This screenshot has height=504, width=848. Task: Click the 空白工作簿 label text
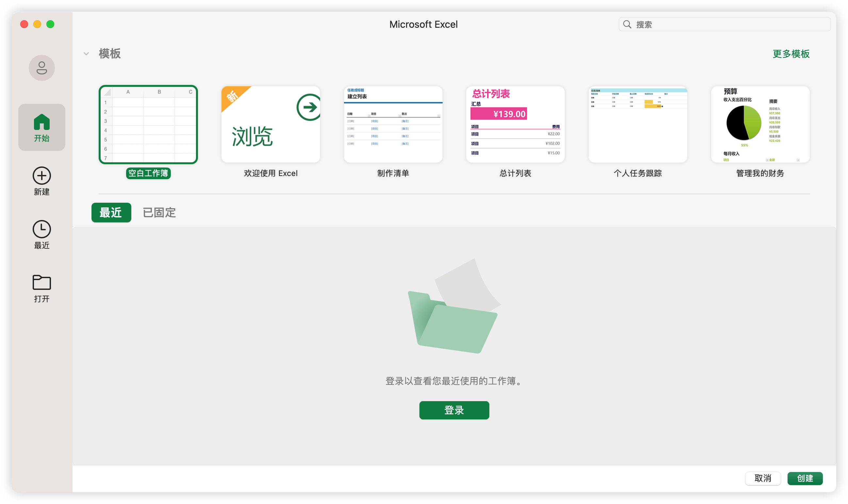click(148, 173)
